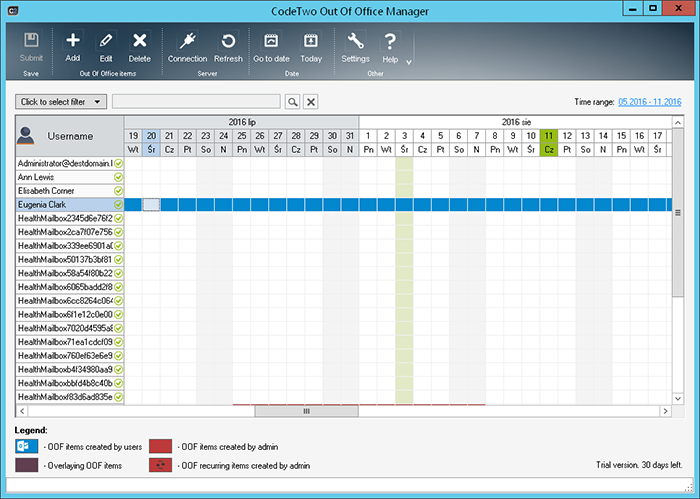Click the status check icon for Elisabeth Corner

point(118,191)
